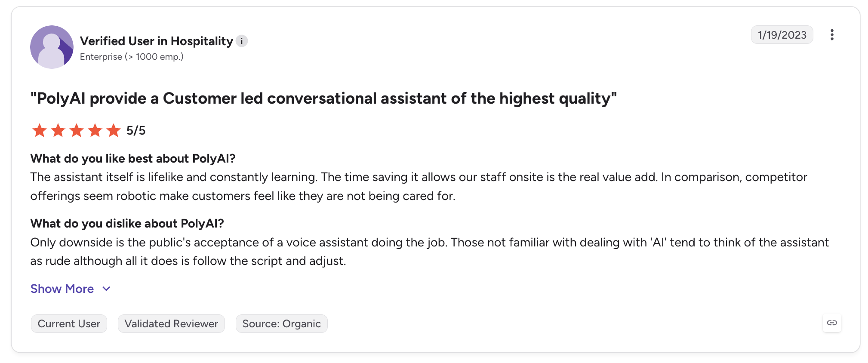Screen dimensions: 868x363
Task: Expand the review with Show More
Action: pos(62,289)
